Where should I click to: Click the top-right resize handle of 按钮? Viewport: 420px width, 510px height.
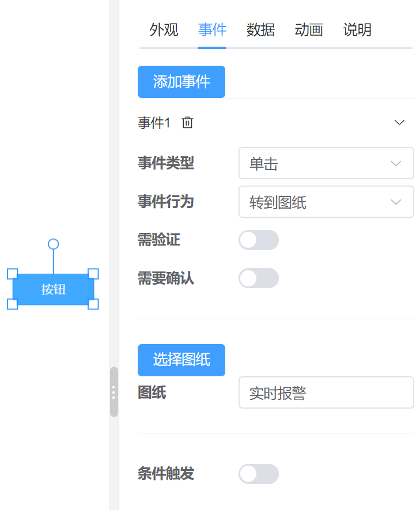click(93, 274)
